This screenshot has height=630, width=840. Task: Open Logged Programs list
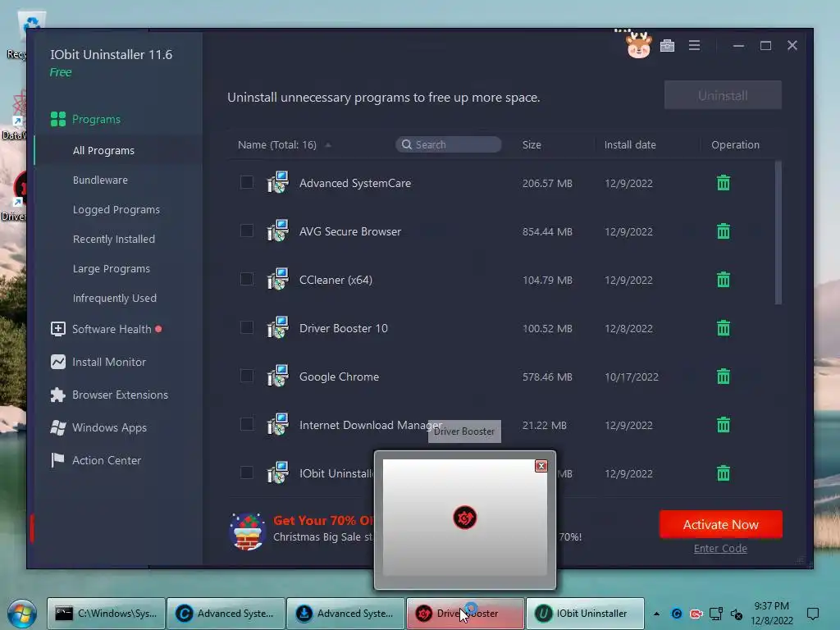click(116, 209)
